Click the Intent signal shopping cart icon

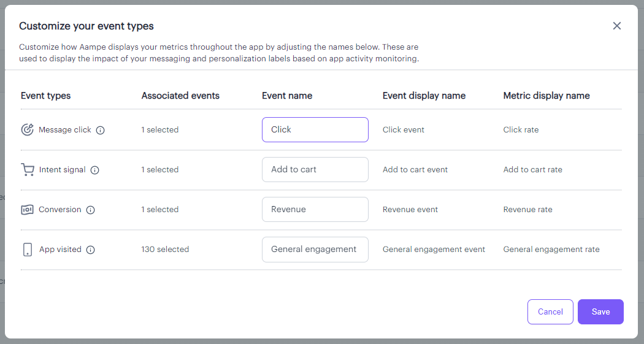[27, 169]
